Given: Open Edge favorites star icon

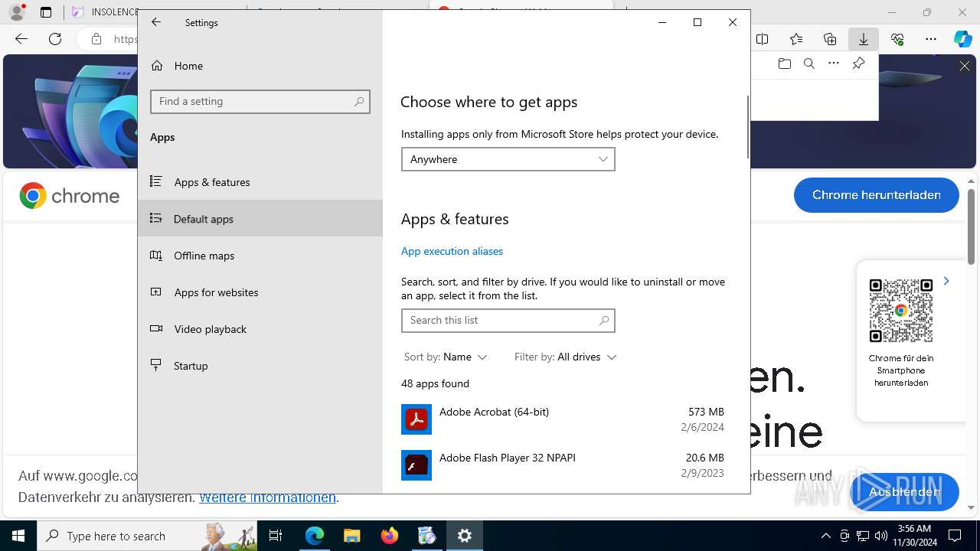Looking at the screenshot, I should 796,39.
